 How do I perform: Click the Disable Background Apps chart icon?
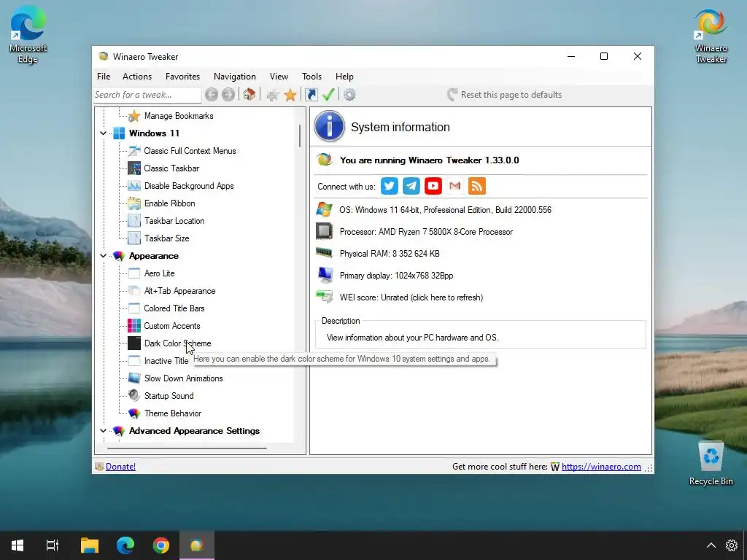(134, 186)
